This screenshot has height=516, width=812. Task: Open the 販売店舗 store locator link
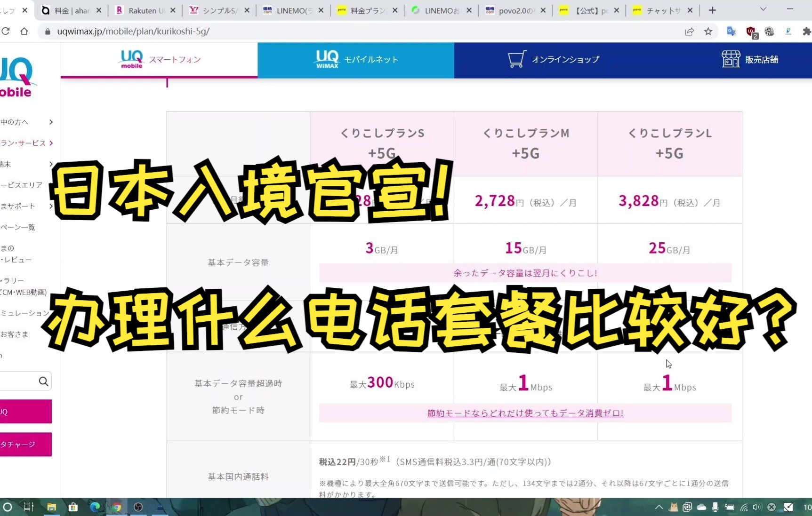(750, 60)
